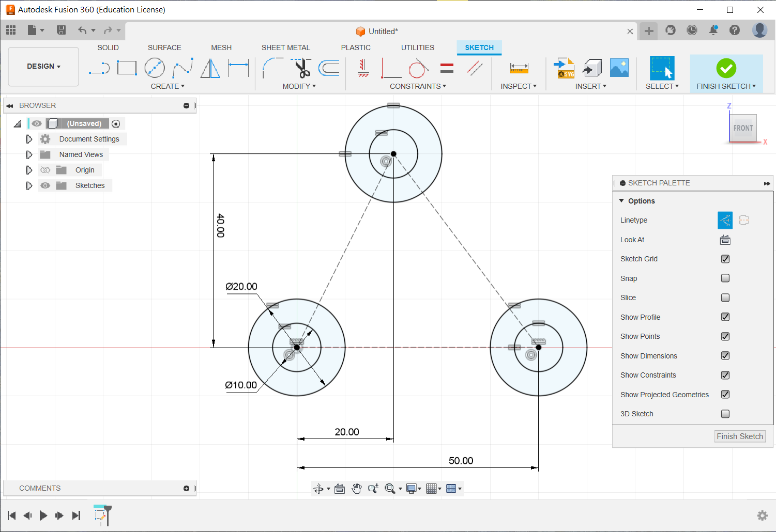Screen dimensions: 776x532
Task: Open the DESIGN workspace dropdown
Action: click(x=44, y=67)
